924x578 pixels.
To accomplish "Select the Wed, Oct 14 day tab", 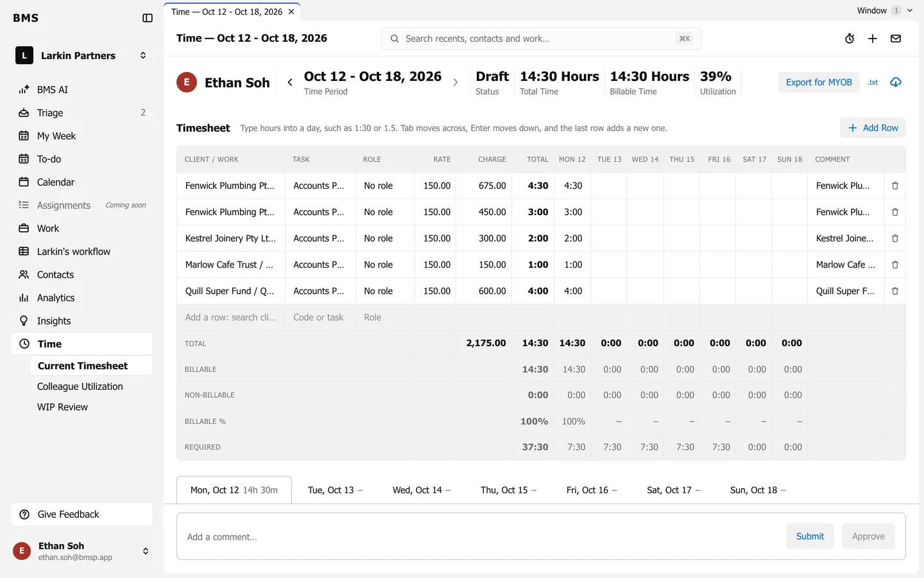I will coord(422,490).
